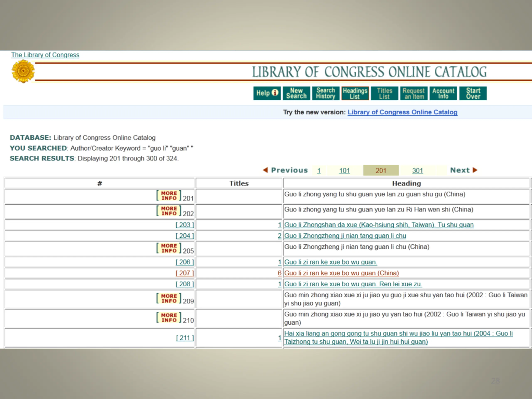Screen dimensions: 532x399
Task: Open the Ren lei xue zu heading link
Action: pos(353,284)
